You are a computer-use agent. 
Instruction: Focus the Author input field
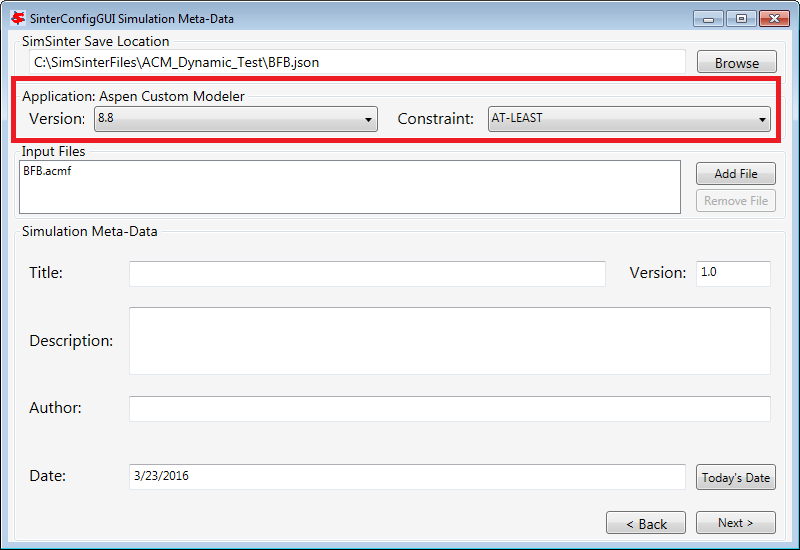449,409
